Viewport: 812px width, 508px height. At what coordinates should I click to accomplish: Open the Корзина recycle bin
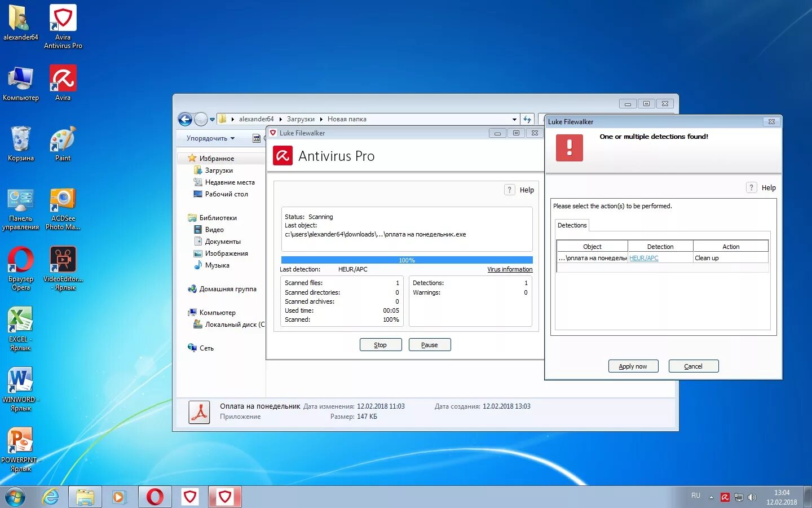(21, 143)
